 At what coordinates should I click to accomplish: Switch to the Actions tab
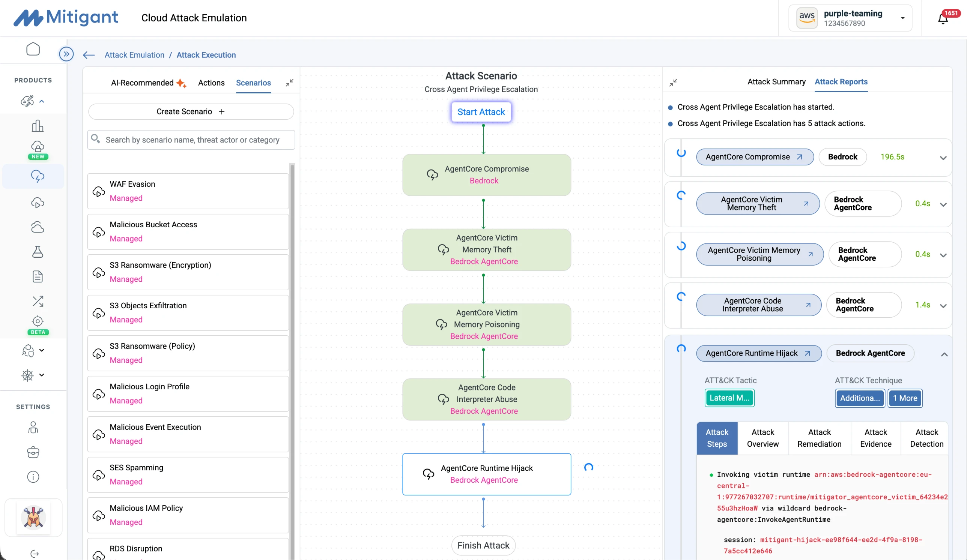click(211, 83)
